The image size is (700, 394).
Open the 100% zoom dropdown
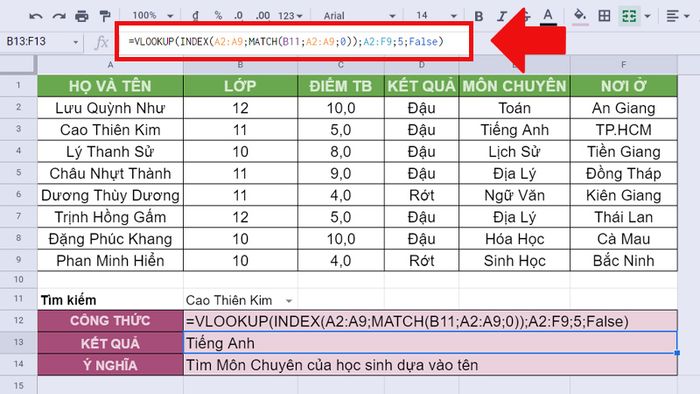click(152, 15)
